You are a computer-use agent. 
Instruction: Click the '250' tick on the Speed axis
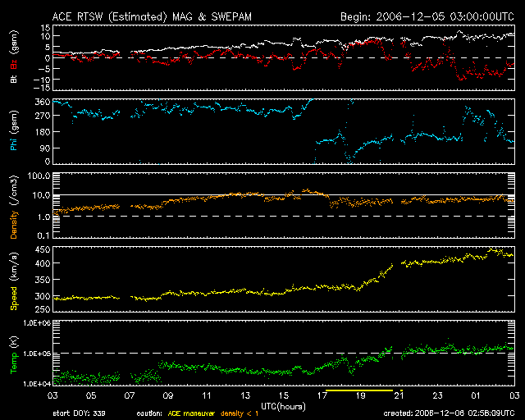point(43,309)
